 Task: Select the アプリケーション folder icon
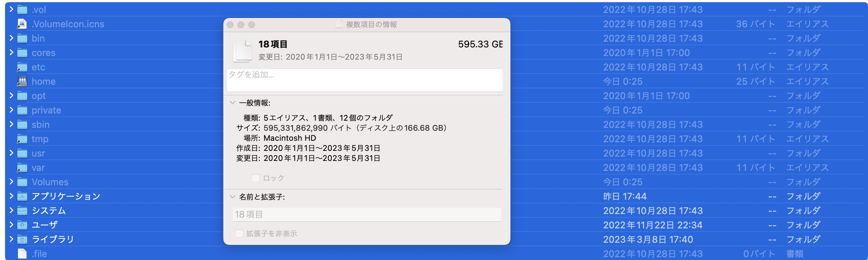pos(22,196)
